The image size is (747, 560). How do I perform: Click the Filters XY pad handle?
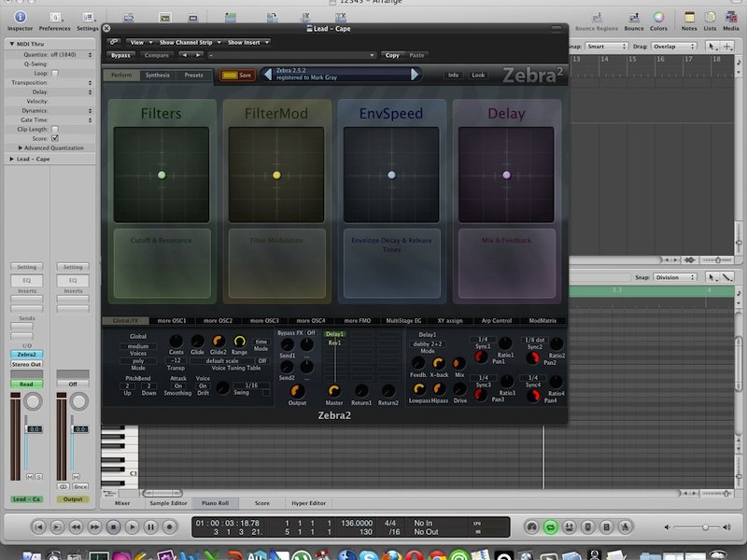click(162, 175)
